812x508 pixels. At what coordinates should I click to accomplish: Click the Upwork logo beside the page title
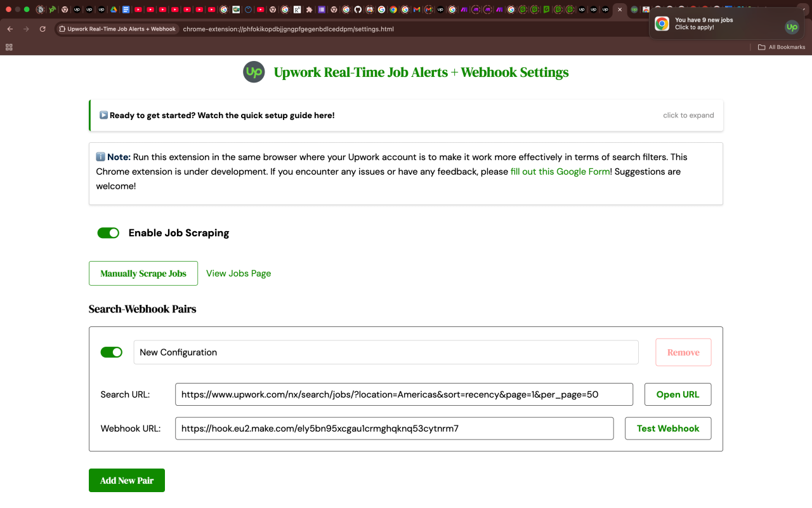pos(254,72)
